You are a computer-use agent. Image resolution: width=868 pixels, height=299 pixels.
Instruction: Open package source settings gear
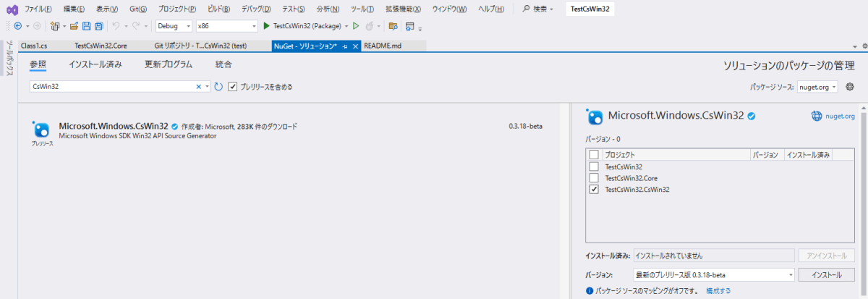tap(850, 87)
